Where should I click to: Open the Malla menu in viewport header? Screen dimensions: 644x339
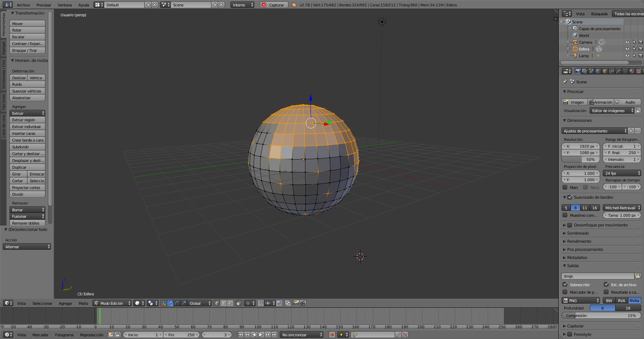pos(83,303)
